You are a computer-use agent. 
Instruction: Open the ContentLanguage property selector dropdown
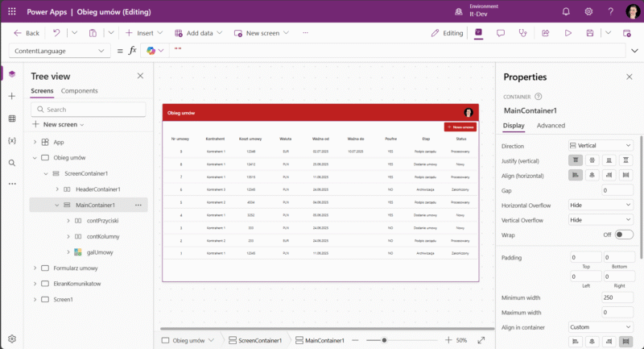pyautogui.click(x=59, y=50)
